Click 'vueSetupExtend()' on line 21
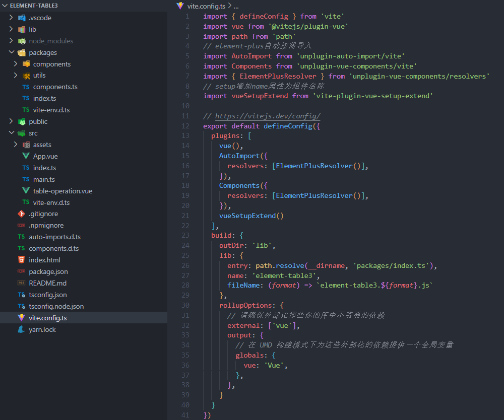Image resolution: width=504 pixels, height=420 pixels. tap(251, 216)
